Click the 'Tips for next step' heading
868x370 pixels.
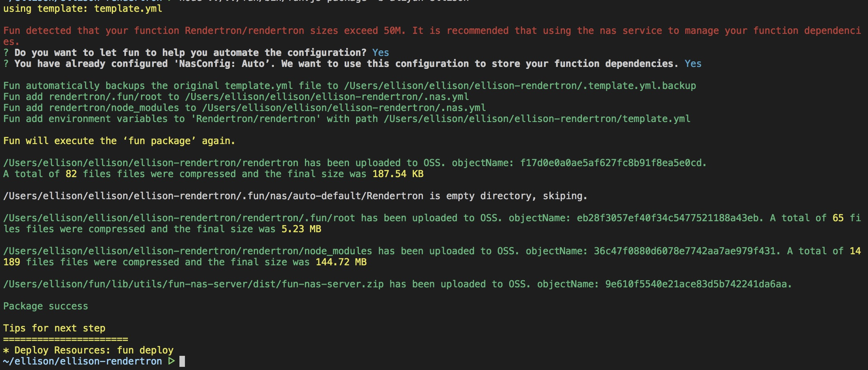(54, 328)
